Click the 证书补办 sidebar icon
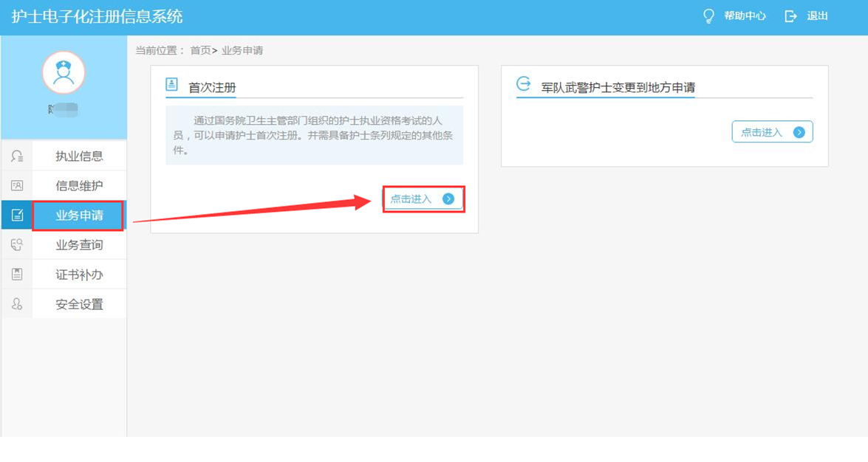Image resolution: width=868 pixels, height=462 pixels. [17, 275]
